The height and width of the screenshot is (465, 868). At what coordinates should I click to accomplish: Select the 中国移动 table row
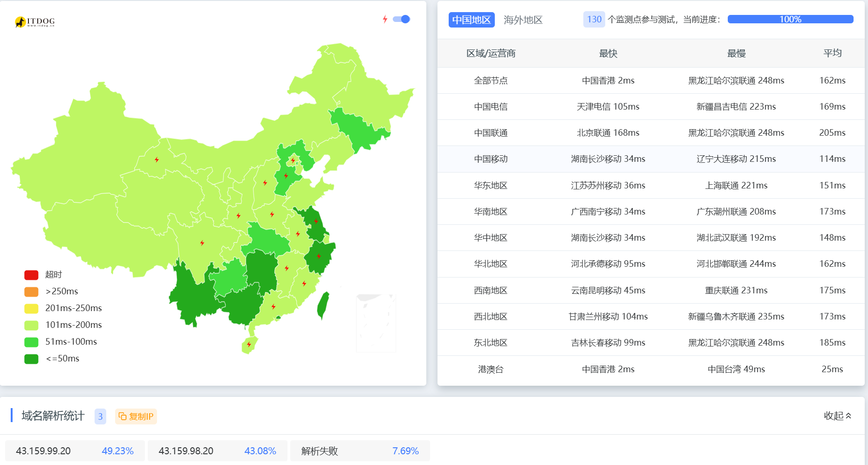point(651,159)
